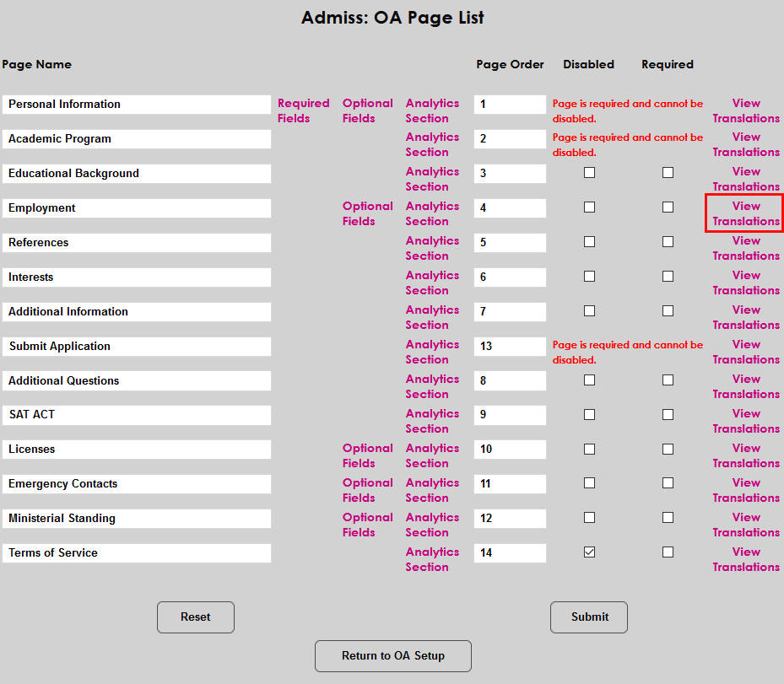Open Optional Fields for Employment
The width and height of the screenshot is (784, 684).
coord(367,213)
